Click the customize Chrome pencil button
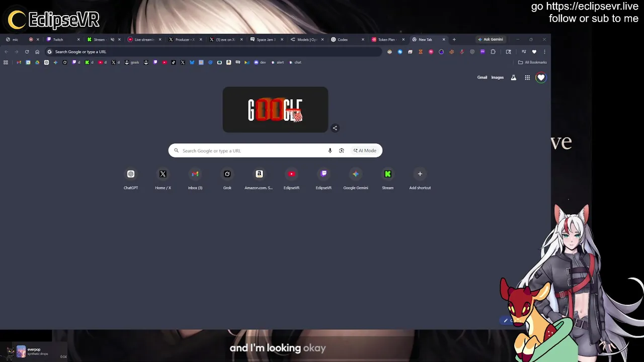The image size is (644, 362). coord(506,320)
